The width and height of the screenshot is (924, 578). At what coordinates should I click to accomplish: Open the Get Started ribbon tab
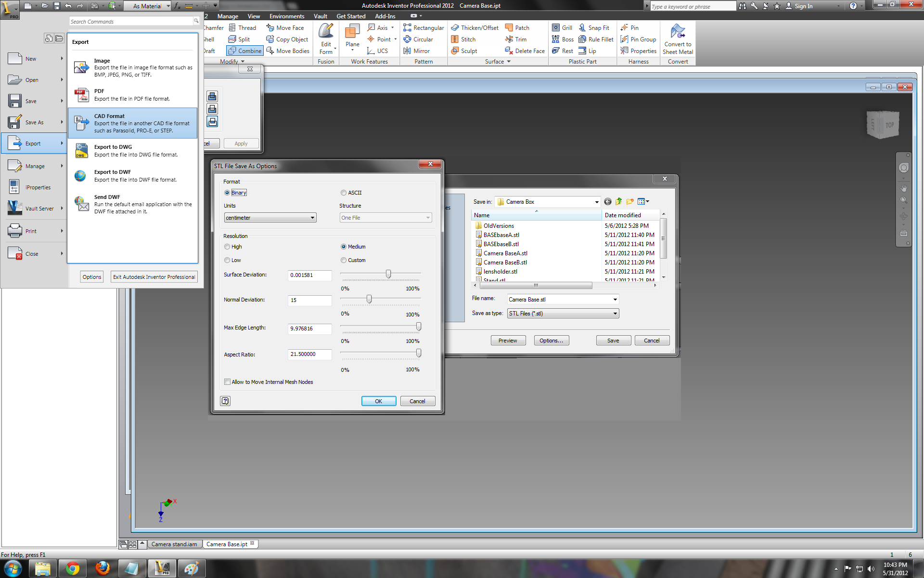click(x=351, y=16)
